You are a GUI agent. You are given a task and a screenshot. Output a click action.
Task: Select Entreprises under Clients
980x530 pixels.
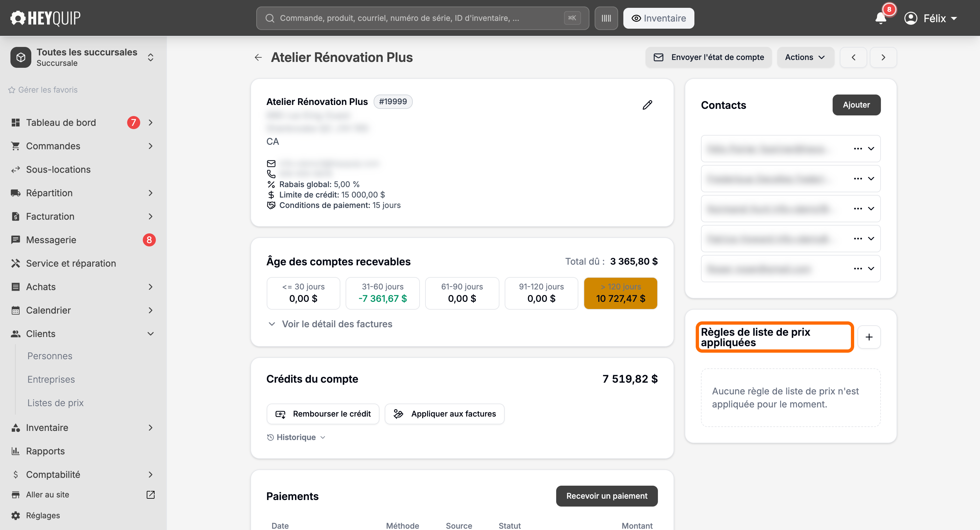(51, 379)
